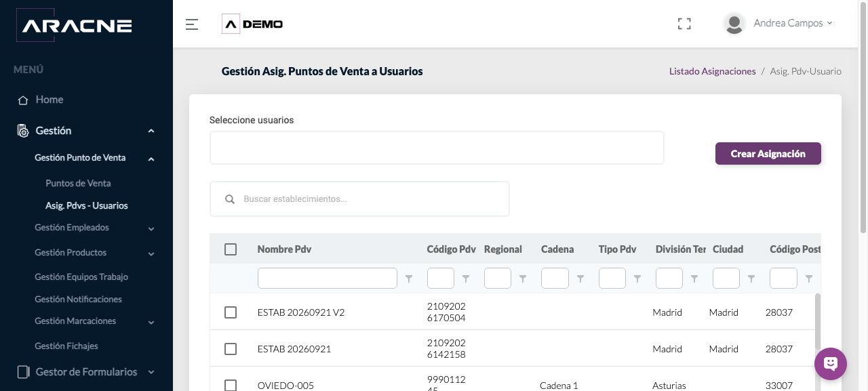
Task: Click Andrea Campos avatar picture
Action: (734, 23)
